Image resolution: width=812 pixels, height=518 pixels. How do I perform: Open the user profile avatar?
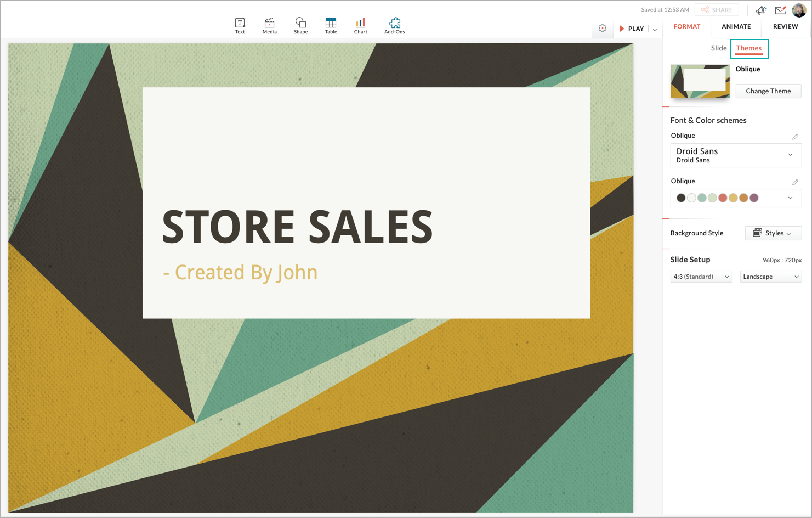coord(799,10)
